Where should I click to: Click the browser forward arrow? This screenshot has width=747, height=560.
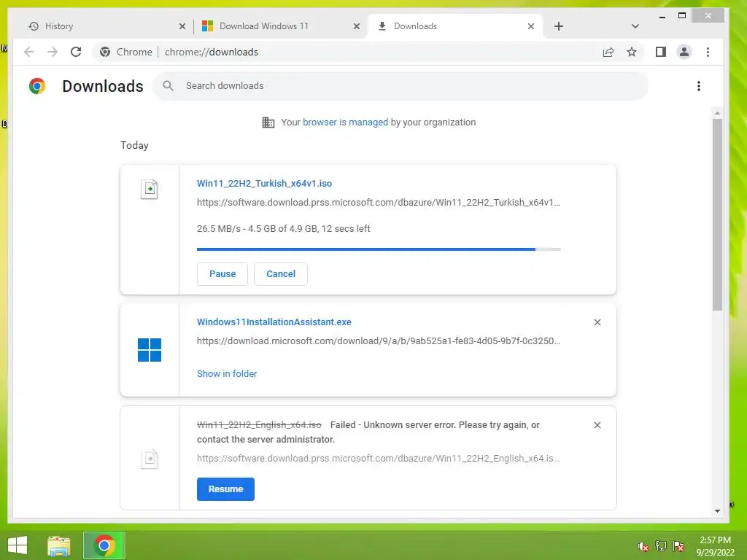coord(53,52)
